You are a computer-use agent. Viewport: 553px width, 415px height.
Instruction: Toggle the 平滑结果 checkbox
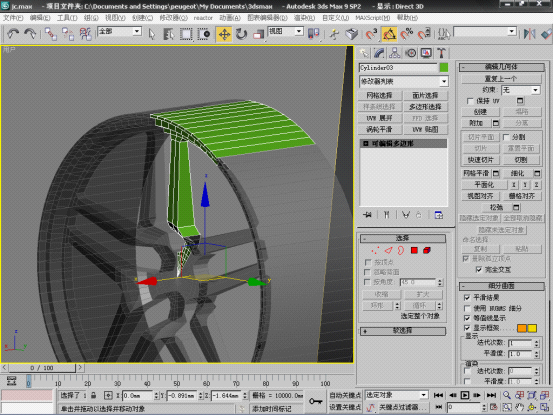click(x=467, y=298)
